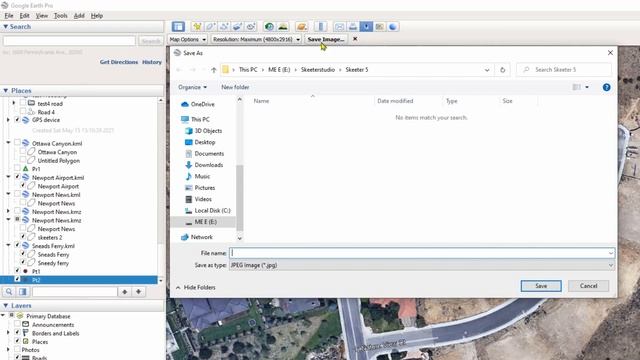The image size is (640, 360).
Task: Expand the GPS device tree node
Action: pyautogui.click(x=8, y=120)
